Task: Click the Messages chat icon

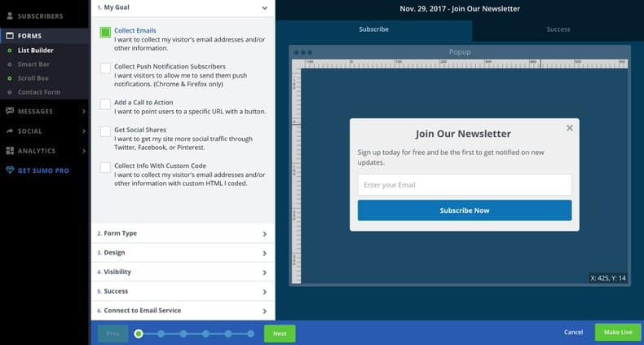Action: [x=10, y=111]
